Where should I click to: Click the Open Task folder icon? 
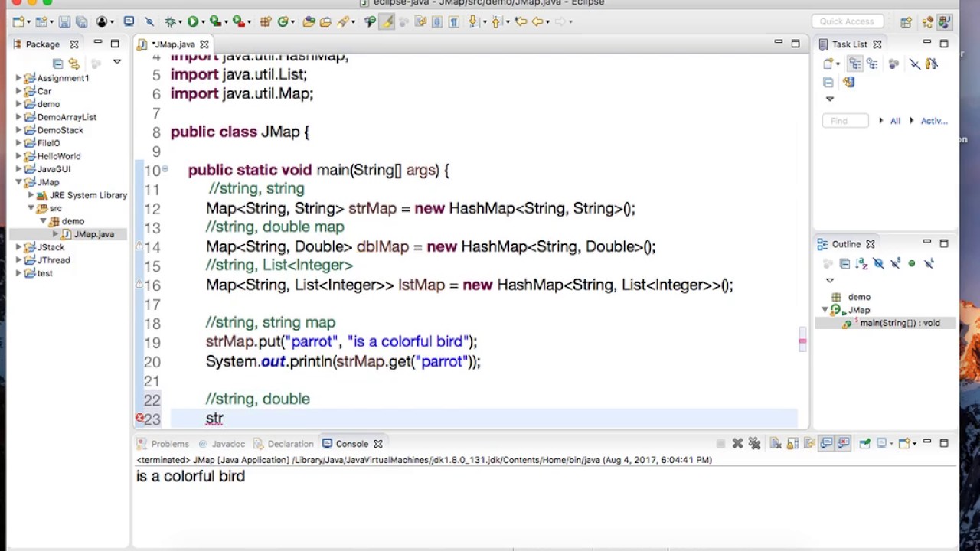326,21
